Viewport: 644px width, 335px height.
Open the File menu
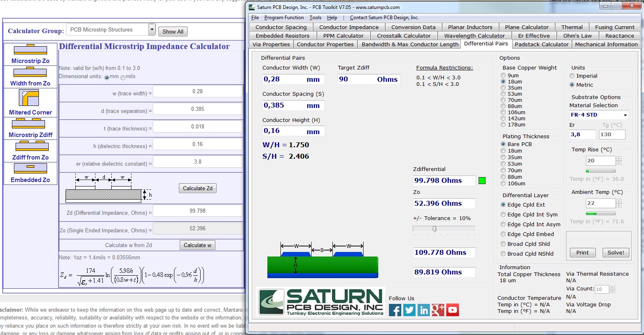[x=255, y=18]
